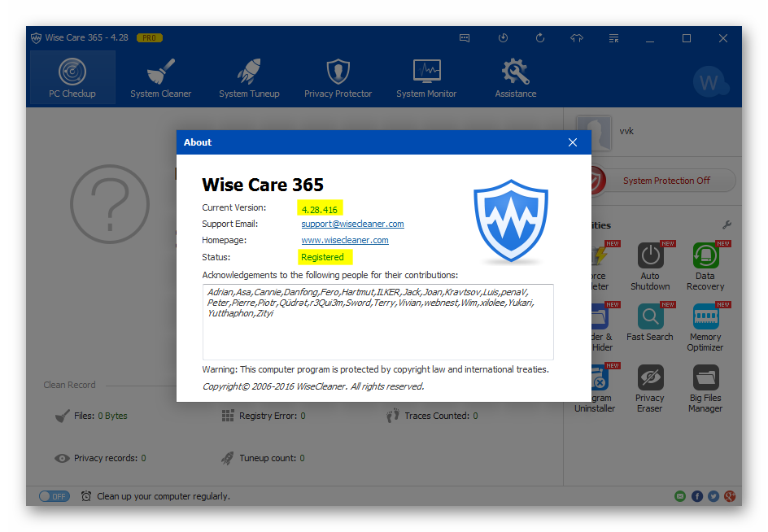Click the round W account avatar
The height and width of the screenshot is (532, 768).
pyautogui.click(x=710, y=82)
